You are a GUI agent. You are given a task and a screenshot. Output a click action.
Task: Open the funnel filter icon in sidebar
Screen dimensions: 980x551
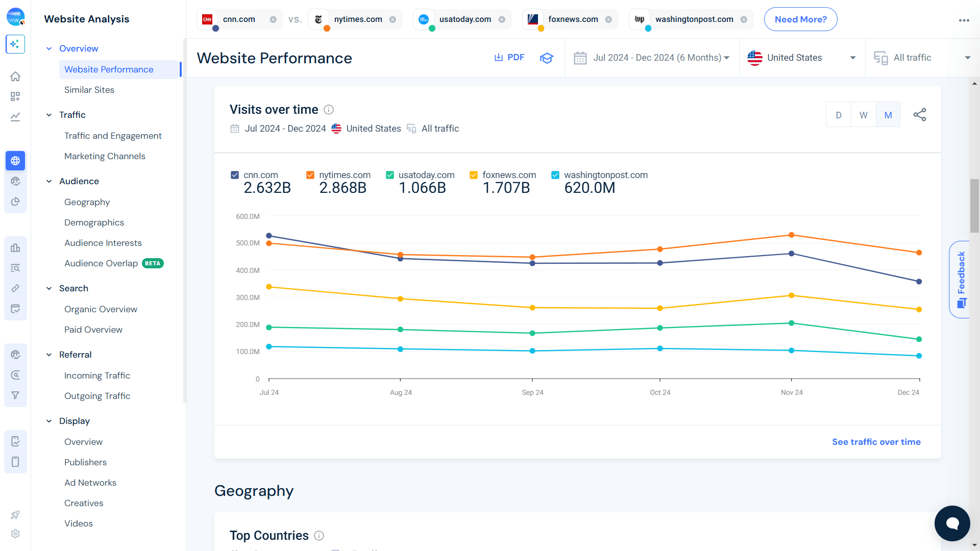coord(15,395)
